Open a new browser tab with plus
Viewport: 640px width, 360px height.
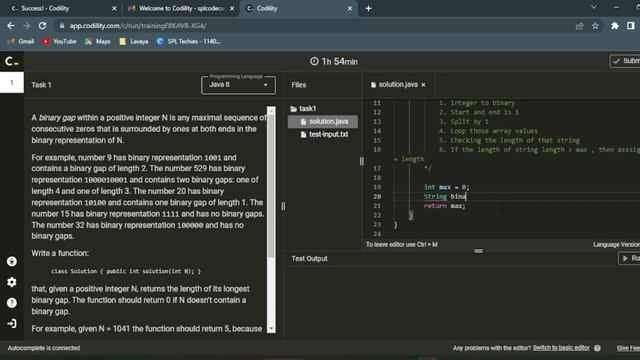[369, 8]
